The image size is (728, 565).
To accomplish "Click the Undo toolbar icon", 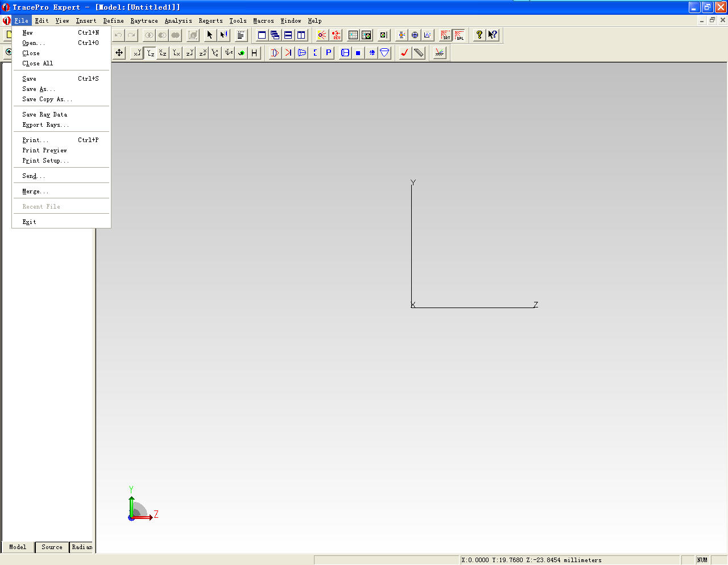I will 118,35.
